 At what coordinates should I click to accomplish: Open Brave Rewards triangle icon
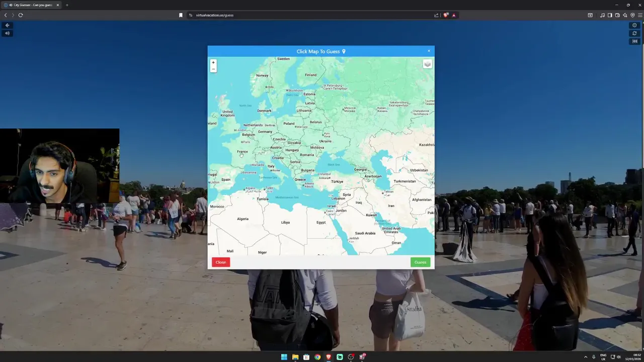(453, 15)
